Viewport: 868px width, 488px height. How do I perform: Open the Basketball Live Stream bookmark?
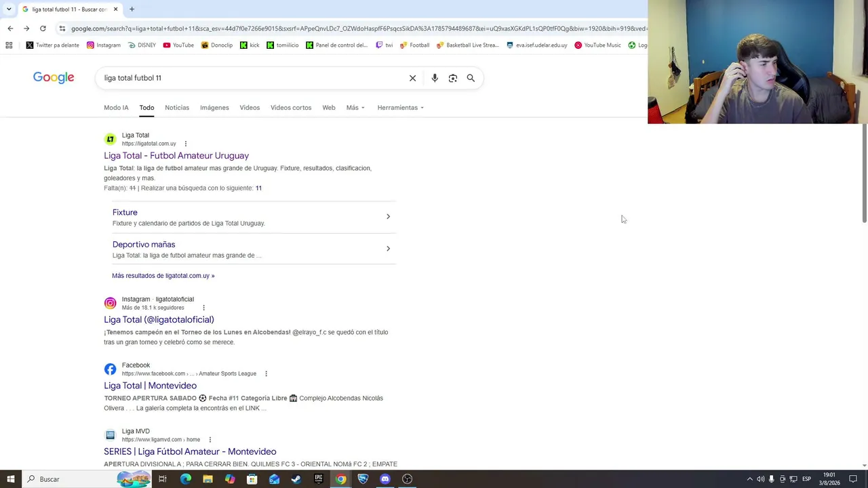click(x=468, y=45)
